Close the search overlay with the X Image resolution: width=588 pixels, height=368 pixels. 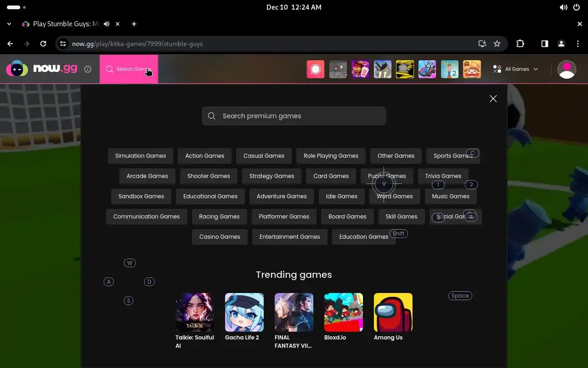[x=493, y=98]
